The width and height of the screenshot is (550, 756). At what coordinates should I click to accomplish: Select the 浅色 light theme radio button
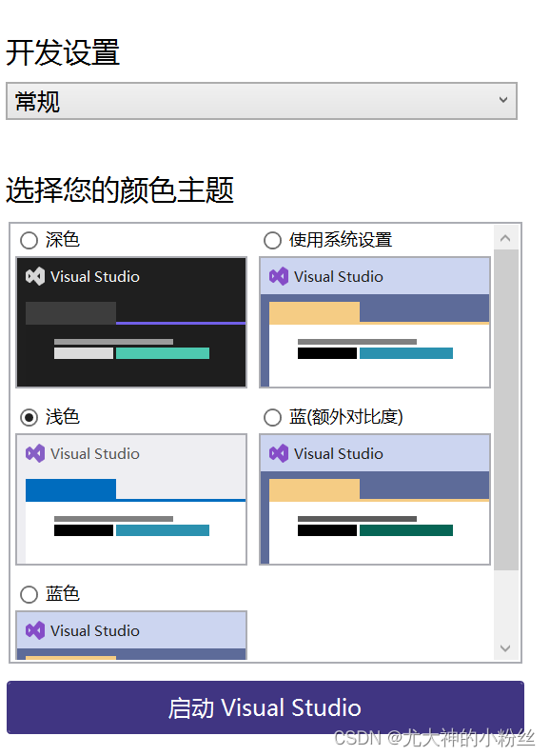29,417
